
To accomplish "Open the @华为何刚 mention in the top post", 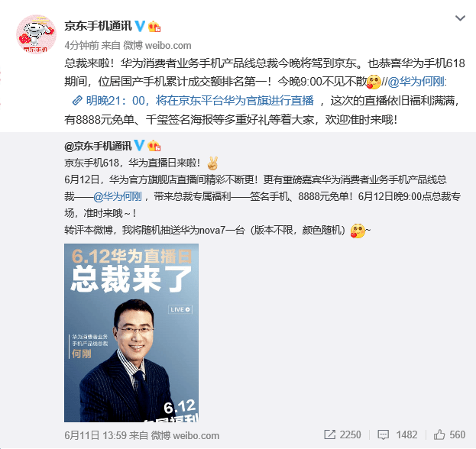I will [x=416, y=82].
